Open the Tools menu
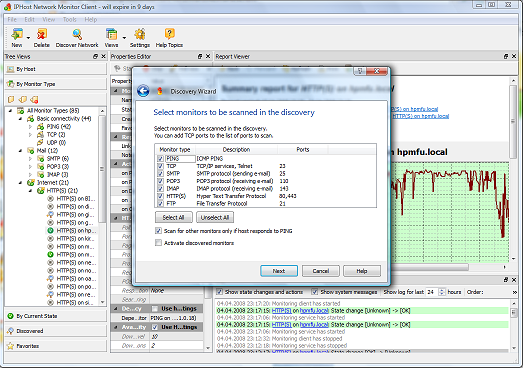Screen dimensions: 523x368 [70, 20]
